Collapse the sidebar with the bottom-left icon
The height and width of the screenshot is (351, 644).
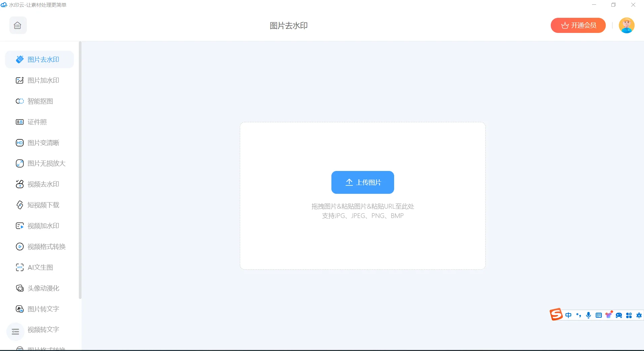pos(15,332)
